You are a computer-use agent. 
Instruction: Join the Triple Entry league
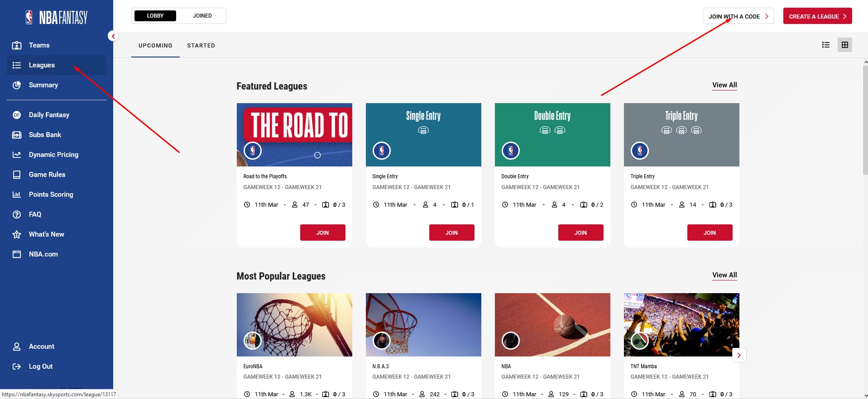[x=710, y=233]
